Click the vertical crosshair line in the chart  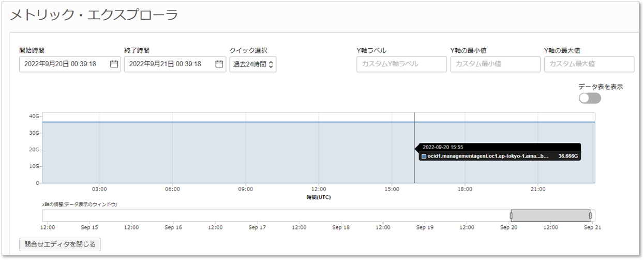(x=414, y=129)
